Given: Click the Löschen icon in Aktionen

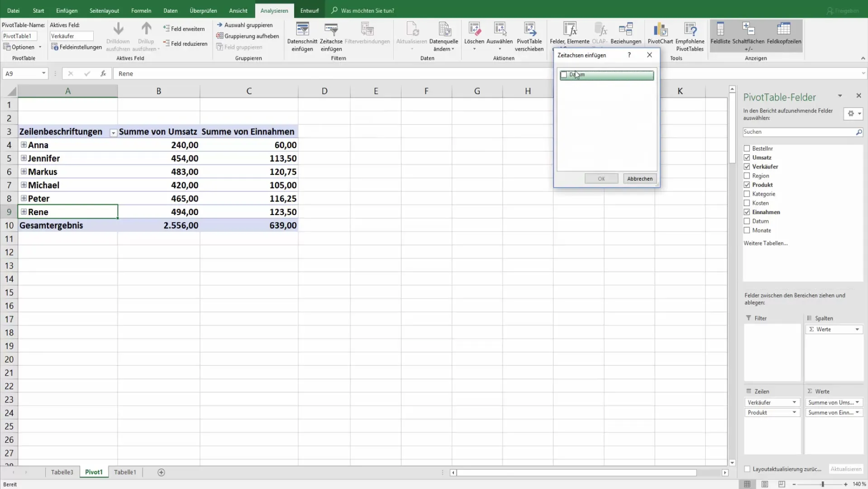Looking at the screenshot, I should pos(474,29).
